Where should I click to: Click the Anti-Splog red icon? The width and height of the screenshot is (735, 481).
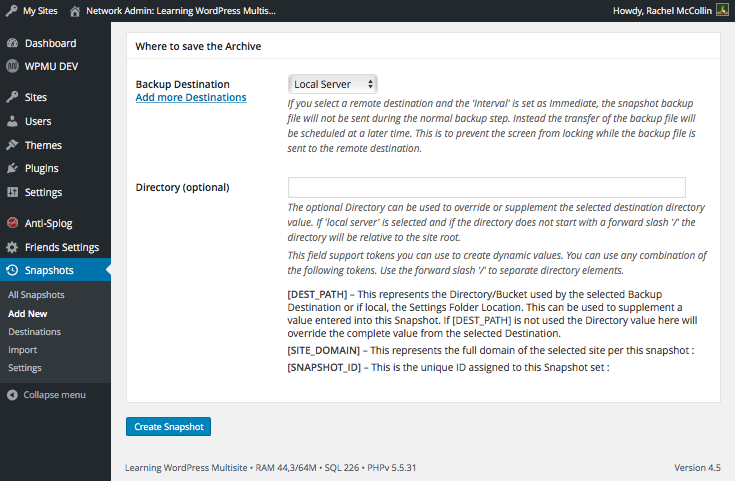click(x=12, y=224)
